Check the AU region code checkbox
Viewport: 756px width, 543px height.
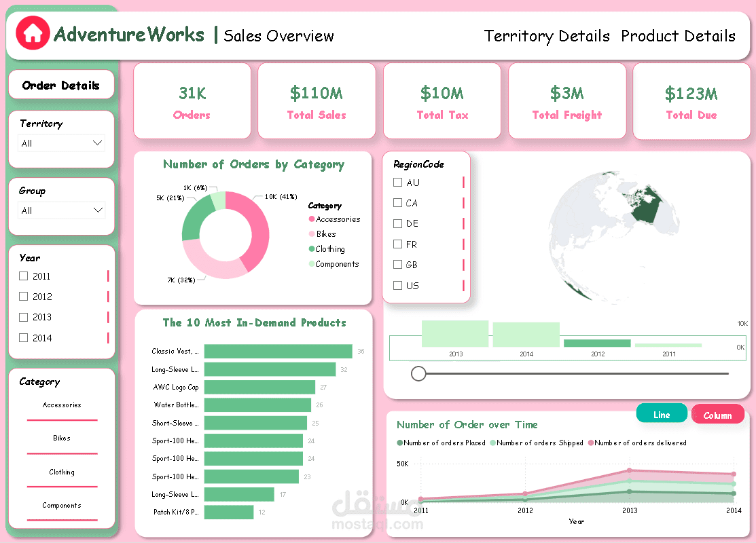point(398,182)
